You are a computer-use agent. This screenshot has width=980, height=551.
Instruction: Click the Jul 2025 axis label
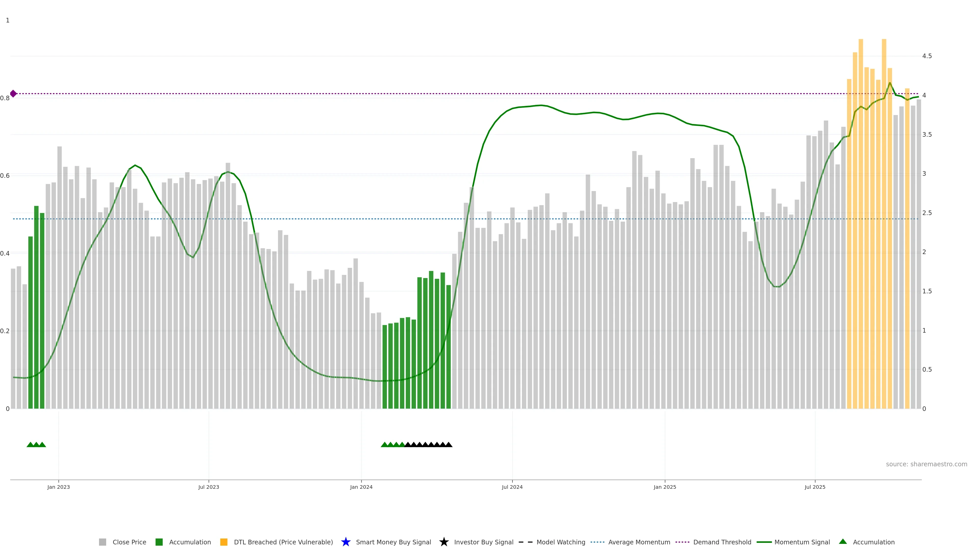[x=815, y=487]
